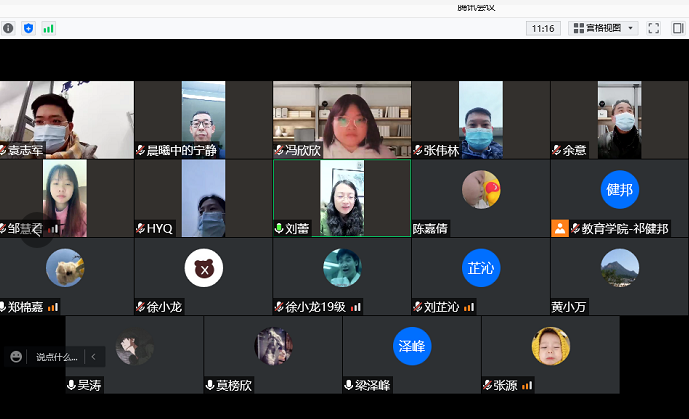689x419 pixels.
Task: Click the 陈嘉倩 name label
Action: pyautogui.click(x=430, y=228)
